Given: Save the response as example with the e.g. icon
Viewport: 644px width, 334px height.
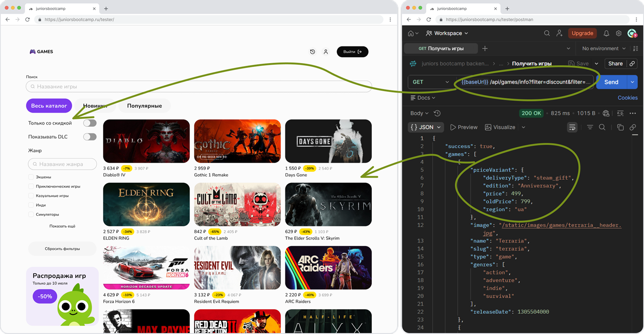Looking at the screenshot, I should [x=620, y=113].
